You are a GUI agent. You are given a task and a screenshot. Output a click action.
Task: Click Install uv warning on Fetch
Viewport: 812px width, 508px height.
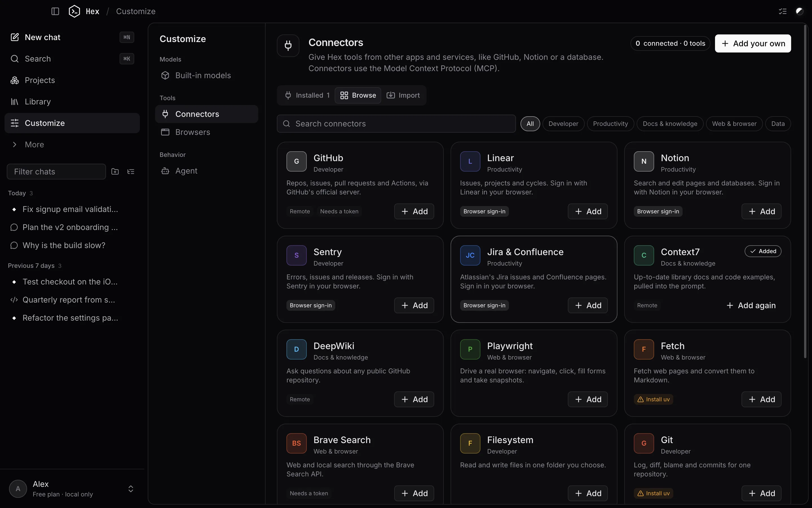(x=653, y=399)
